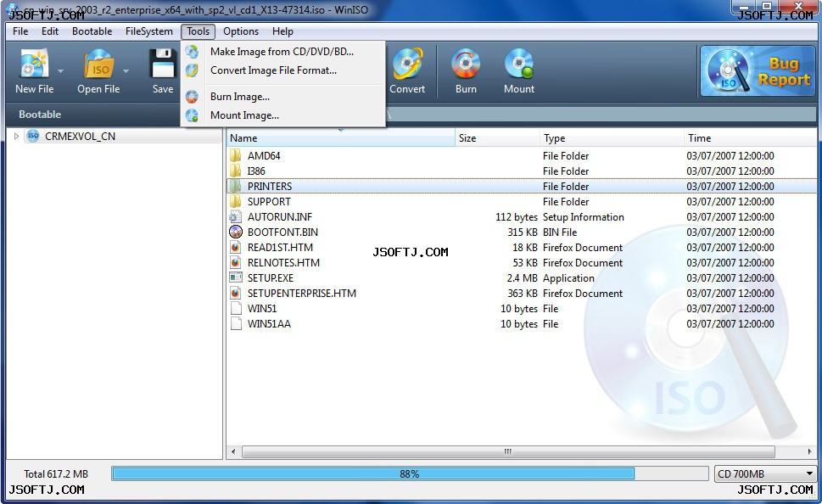Open the Bug Report banner

click(758, 71)
